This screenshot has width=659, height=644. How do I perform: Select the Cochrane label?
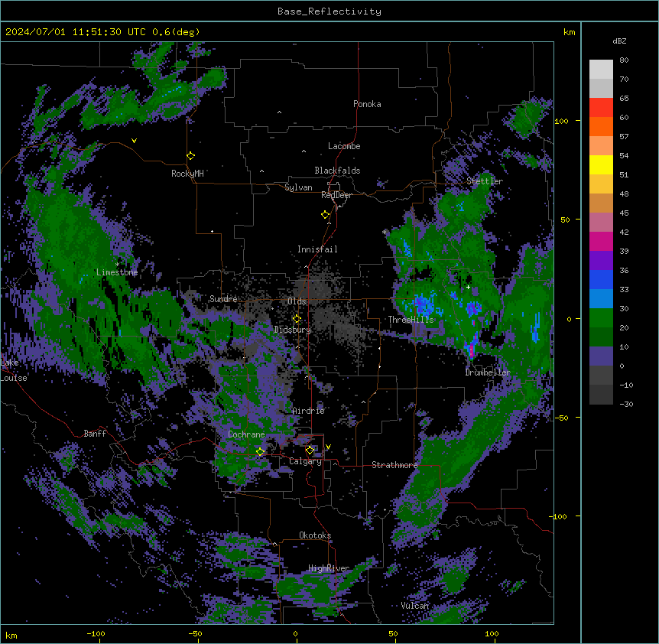click(246, 434)
